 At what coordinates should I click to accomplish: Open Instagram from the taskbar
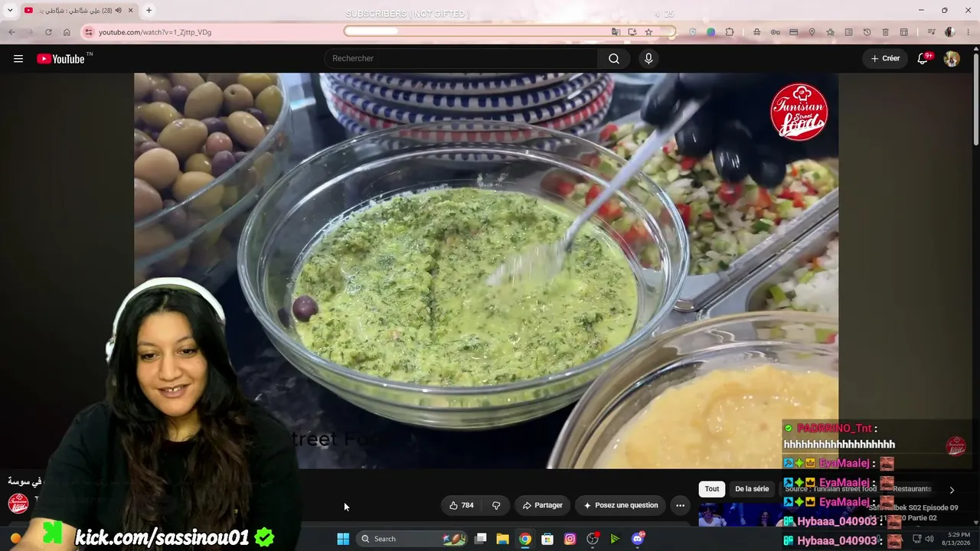click(570, 539)
